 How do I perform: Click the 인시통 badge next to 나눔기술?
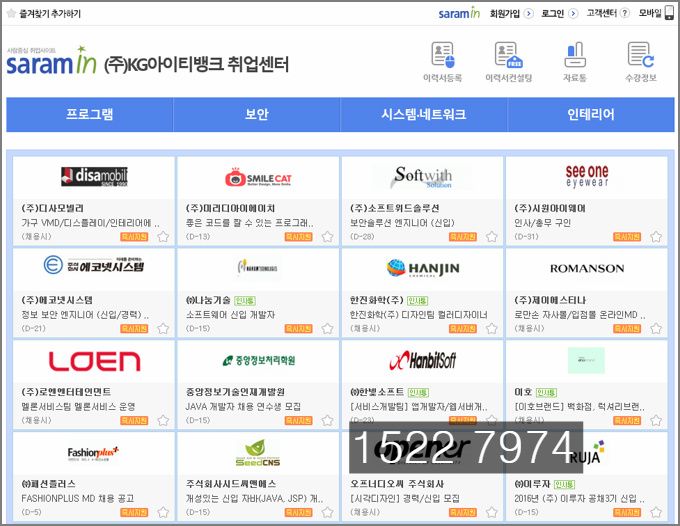(245, 301)
